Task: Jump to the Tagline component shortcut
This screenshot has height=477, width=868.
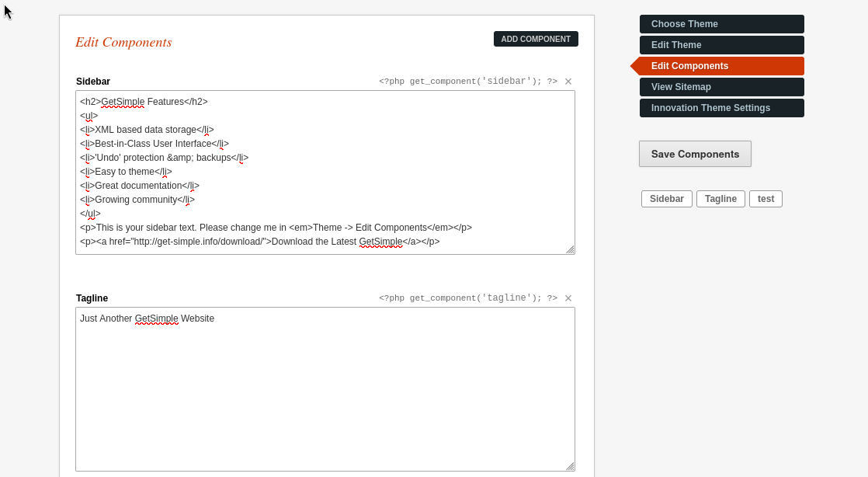Action: (720, 198)
